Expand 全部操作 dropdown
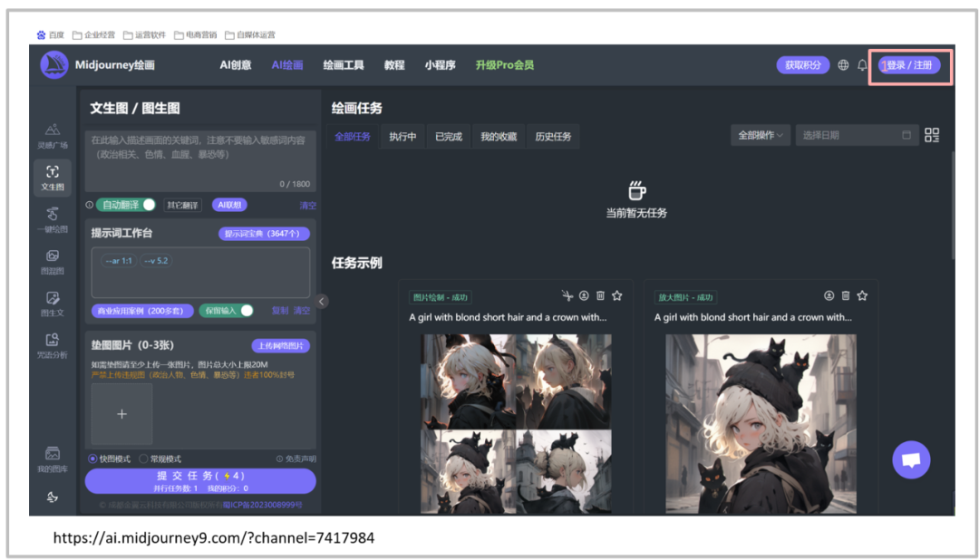979x560 pixels. (x=760, y=135)
